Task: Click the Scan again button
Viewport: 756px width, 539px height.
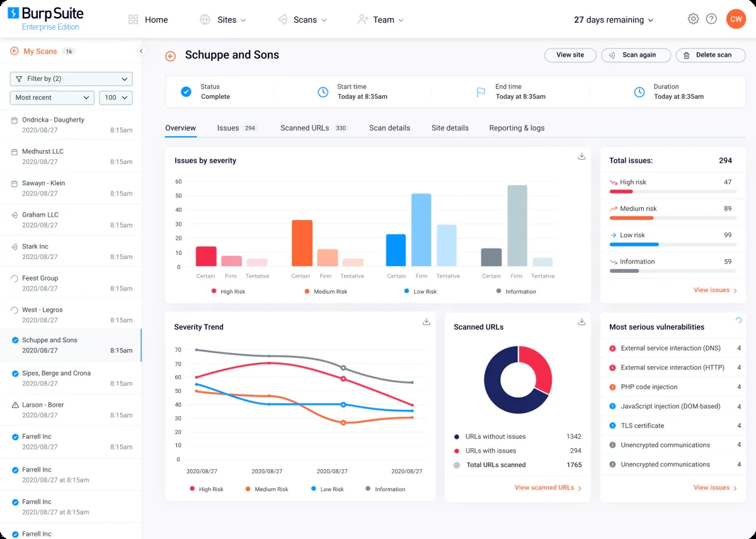Action: click(636, 55)
